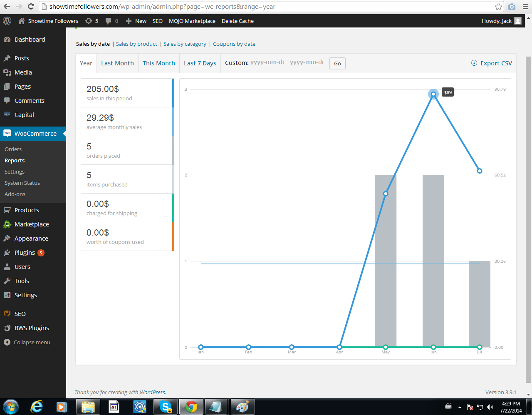This screenshot has width=532, height=415.
Task: Toggle the worth of coupons used series
Action: point(127,236)
